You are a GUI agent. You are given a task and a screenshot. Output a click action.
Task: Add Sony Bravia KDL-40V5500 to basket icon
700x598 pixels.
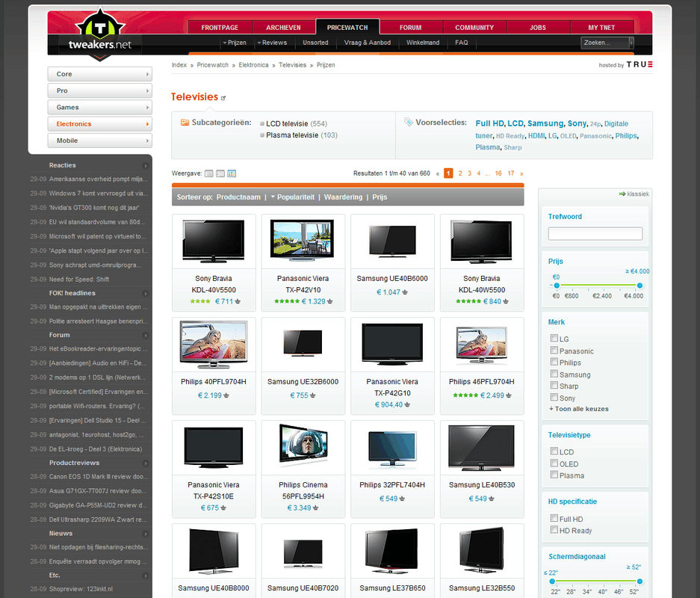coord(238,301)
